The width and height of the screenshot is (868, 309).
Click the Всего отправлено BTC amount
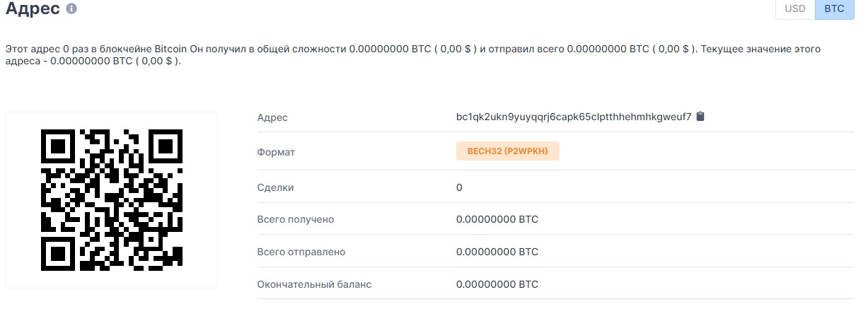(x=497, y=252)
